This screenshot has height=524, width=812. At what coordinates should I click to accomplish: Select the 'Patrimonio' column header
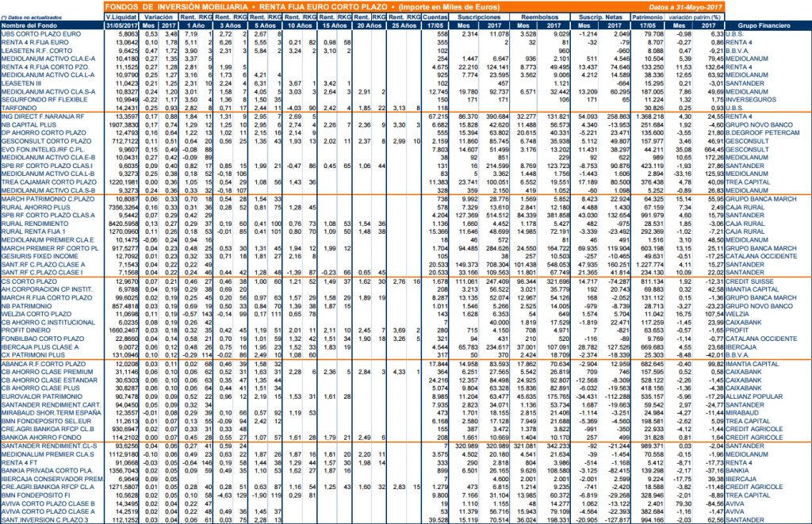tap(647, 17)
